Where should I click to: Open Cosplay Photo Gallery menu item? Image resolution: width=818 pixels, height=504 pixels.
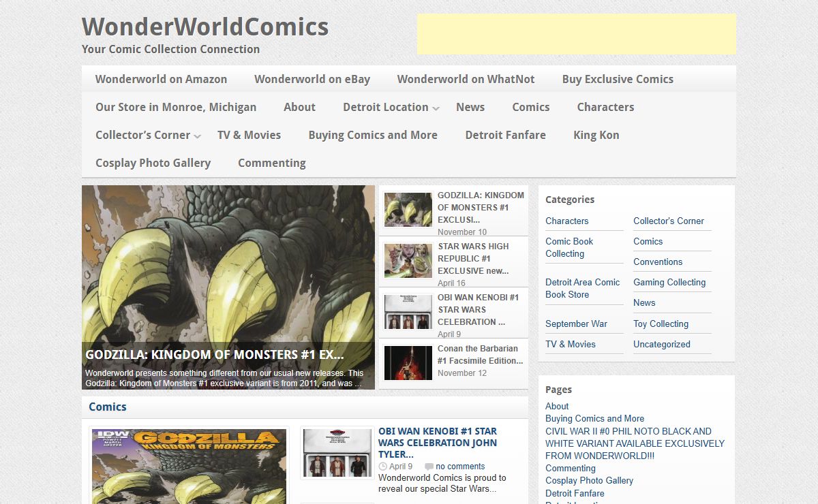(x=153, y=163)
